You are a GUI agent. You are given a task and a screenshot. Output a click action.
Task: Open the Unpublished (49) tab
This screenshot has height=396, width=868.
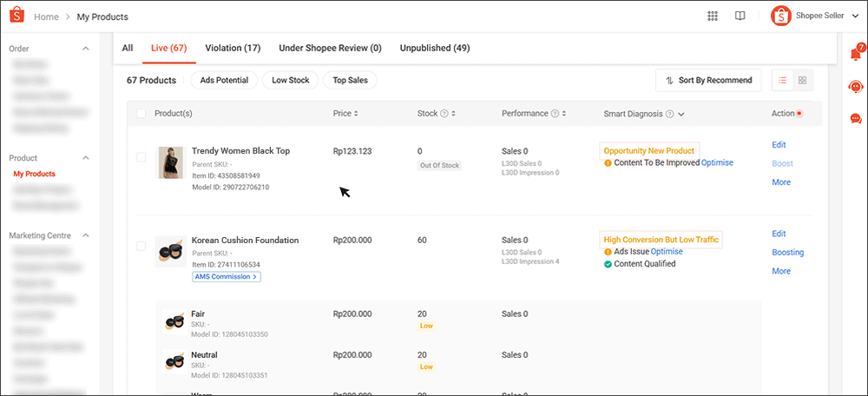pos(434,48)
